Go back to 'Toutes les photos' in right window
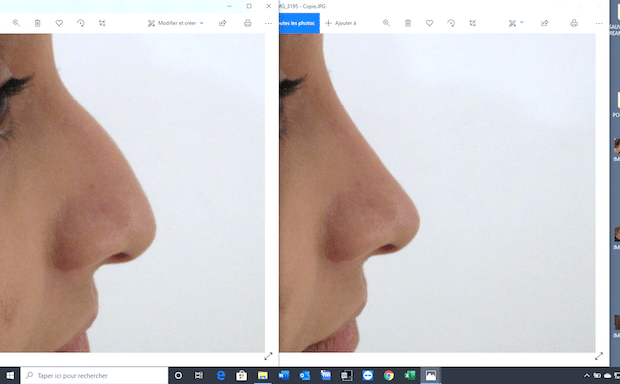The height and width of the screenshot is (384, 620). pyautogui.click(x=299, y=23)
